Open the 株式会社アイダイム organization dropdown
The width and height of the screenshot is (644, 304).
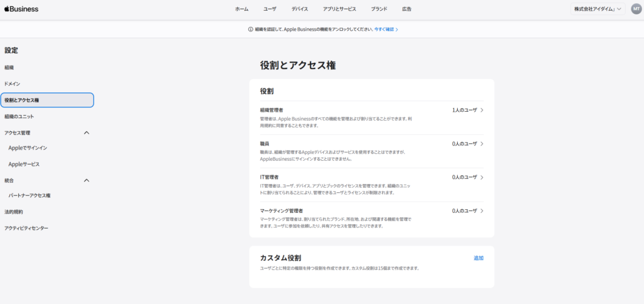(597, 9)
